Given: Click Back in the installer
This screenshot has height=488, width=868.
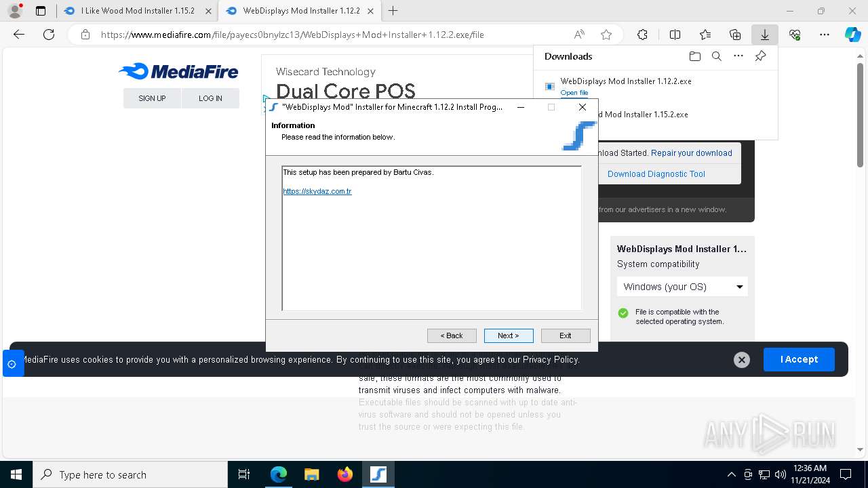Looking at the screenshot, I should pos(452,335).
